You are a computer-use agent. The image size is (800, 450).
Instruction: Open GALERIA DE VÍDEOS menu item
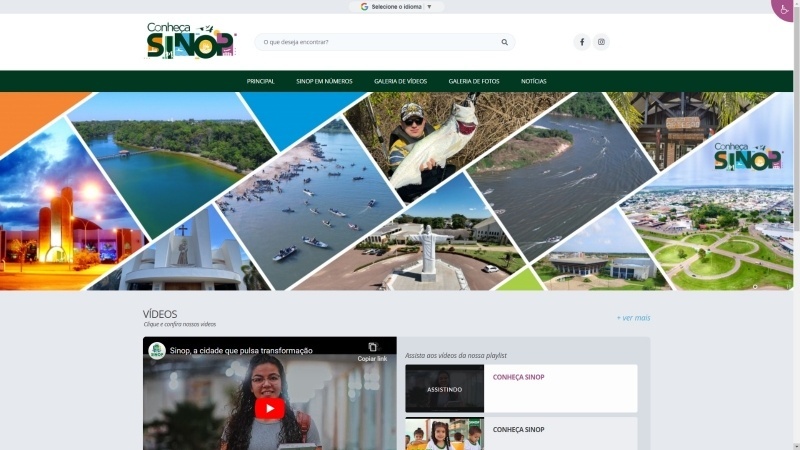[401, 81]
